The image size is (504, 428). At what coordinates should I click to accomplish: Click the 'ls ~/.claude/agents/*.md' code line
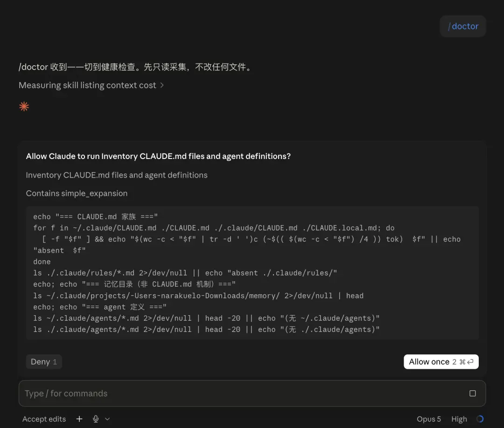pos(206,318)
